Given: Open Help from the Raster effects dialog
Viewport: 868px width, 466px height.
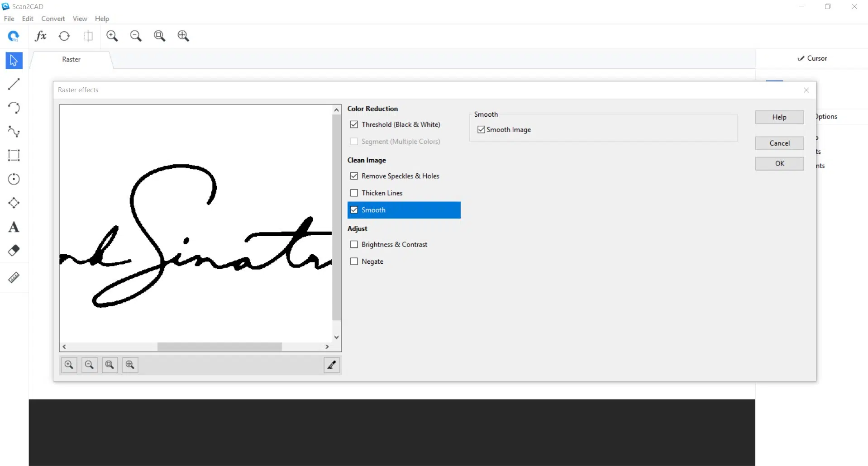Looking at the screenshot, I should pos(779,117).
